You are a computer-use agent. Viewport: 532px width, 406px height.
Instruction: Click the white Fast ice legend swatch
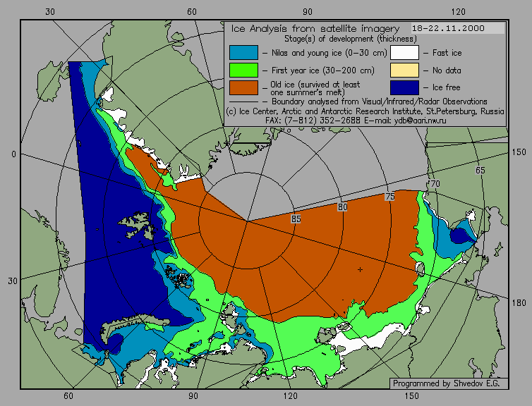(x=404, y=53)
